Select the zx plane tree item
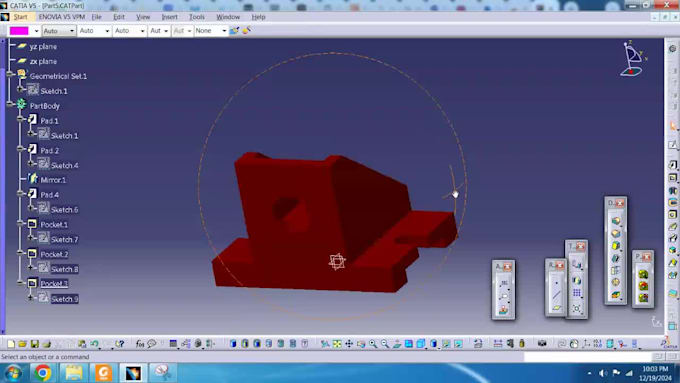This screenshot has width=680, height=383. click(x=43, y=62)
